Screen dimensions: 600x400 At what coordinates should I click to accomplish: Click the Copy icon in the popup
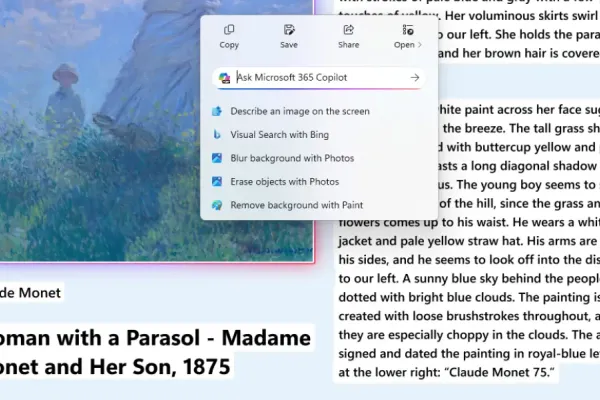coord(229,30)
